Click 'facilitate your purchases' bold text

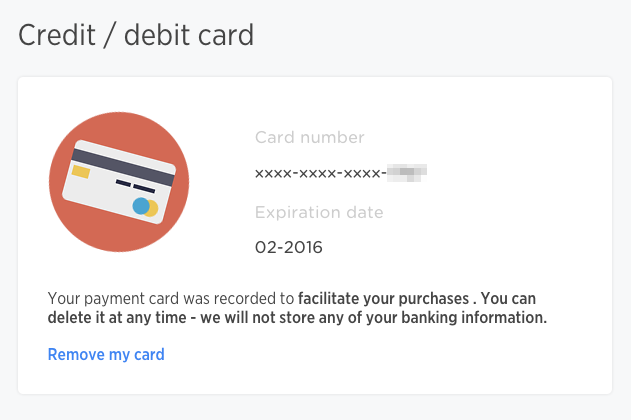pos(384,299)
